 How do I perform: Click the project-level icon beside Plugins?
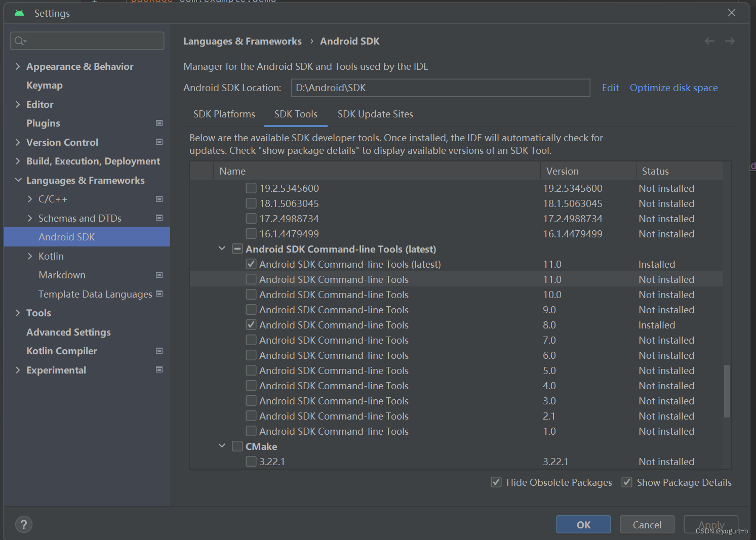[x=159, y=123]
